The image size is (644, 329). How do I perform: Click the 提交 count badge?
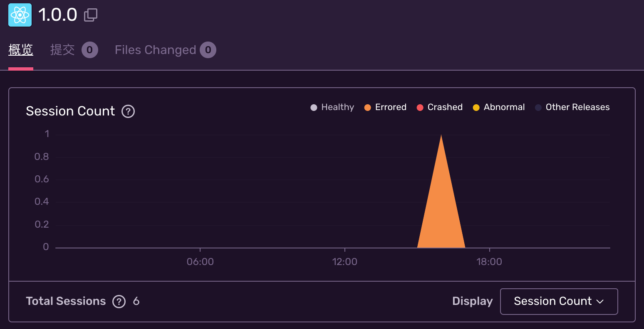[89, 50]
